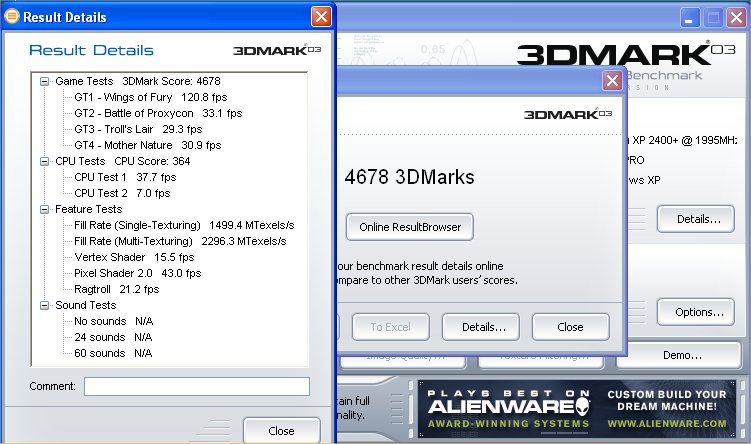The width and height of the screenshot is (751, 444).
Task: Select GT4 - Mother Nature row
Action: click(x=148, y=145)
